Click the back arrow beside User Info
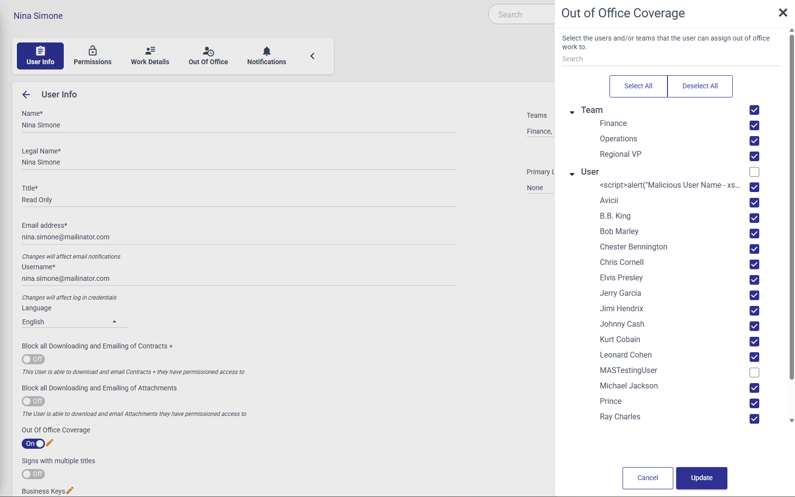This screenshot has width=795, height=497. coord(26,95)
